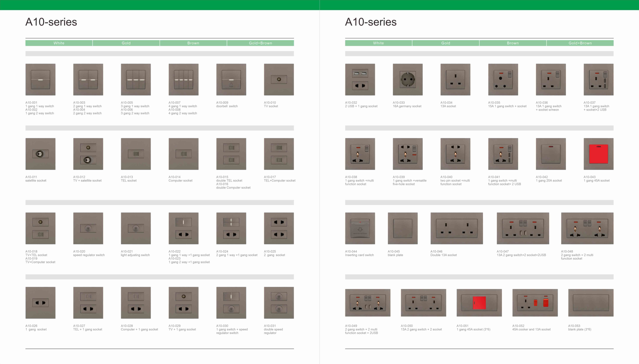Select the red A10-043 45A socket image

598,154
